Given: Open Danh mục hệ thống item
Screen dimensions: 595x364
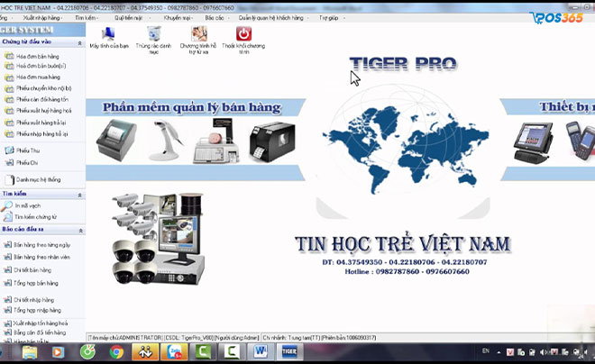Looking at the screenshot, I should (x=38, y=179).
